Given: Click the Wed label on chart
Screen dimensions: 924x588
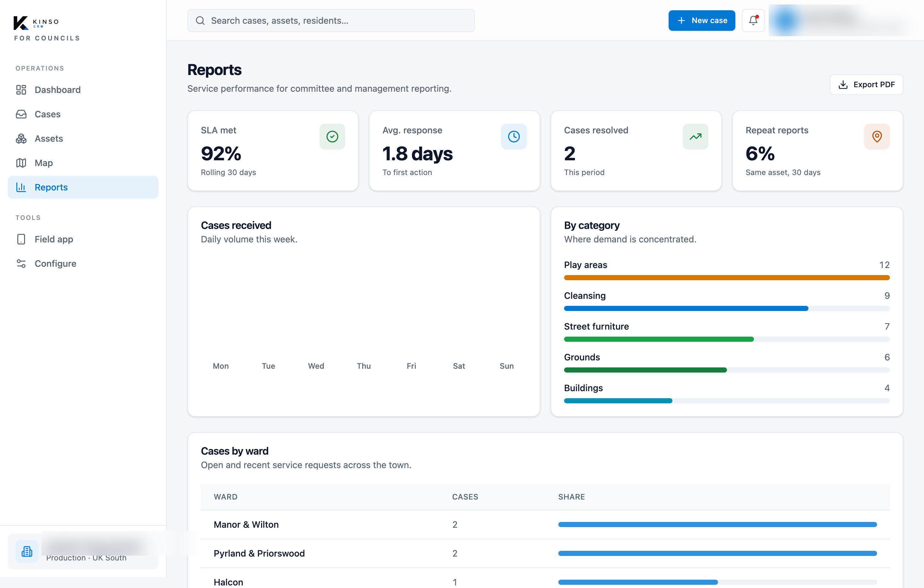Looking at the screenshot, I should (316, 366).
